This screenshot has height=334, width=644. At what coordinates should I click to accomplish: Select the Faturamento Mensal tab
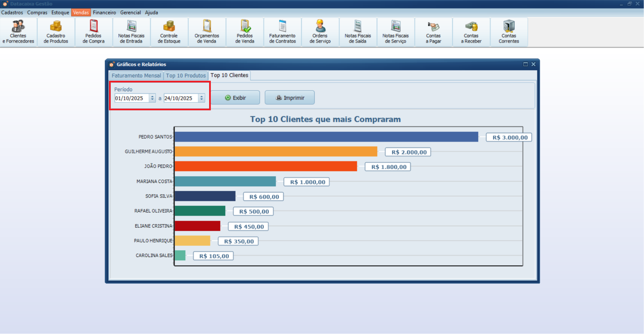pos(136,75)
